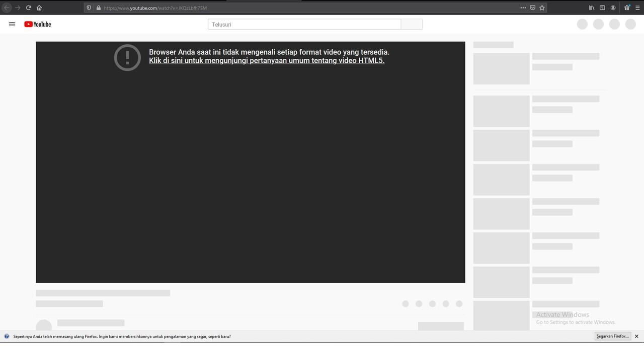Click the YouTube logo
The image size is (644, 346).
pyautogui.click(x=38, y=24)
